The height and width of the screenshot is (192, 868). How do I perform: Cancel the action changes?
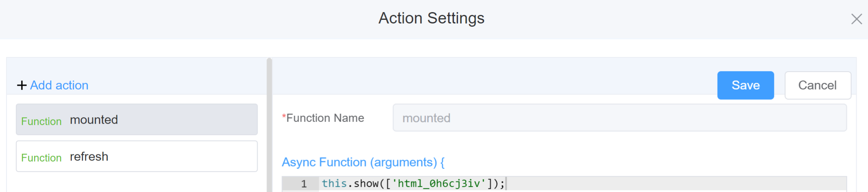817,85
